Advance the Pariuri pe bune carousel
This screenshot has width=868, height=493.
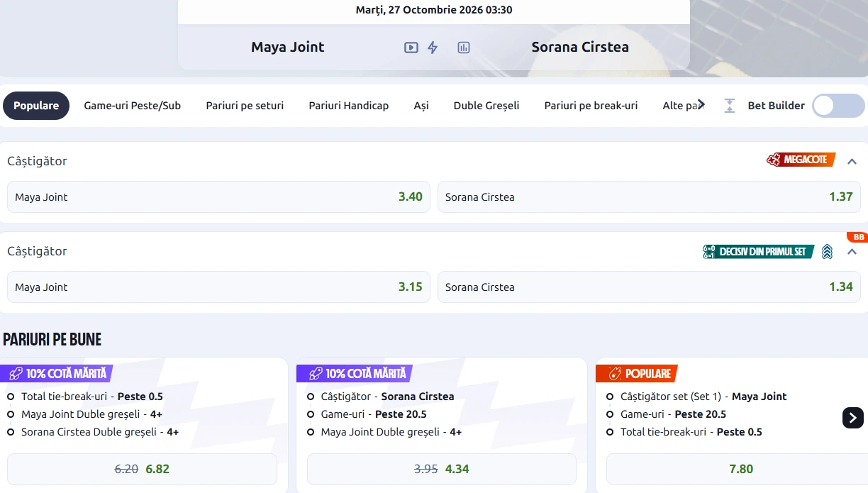pos(853,417)
